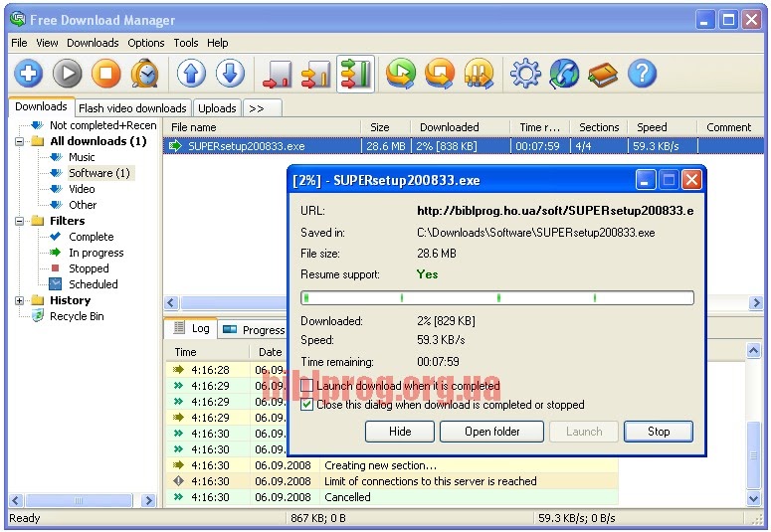This screenshot has height=532, width=771.
Task: Open the Other download category
Action: pyautogui.click(x=83, y=205)
